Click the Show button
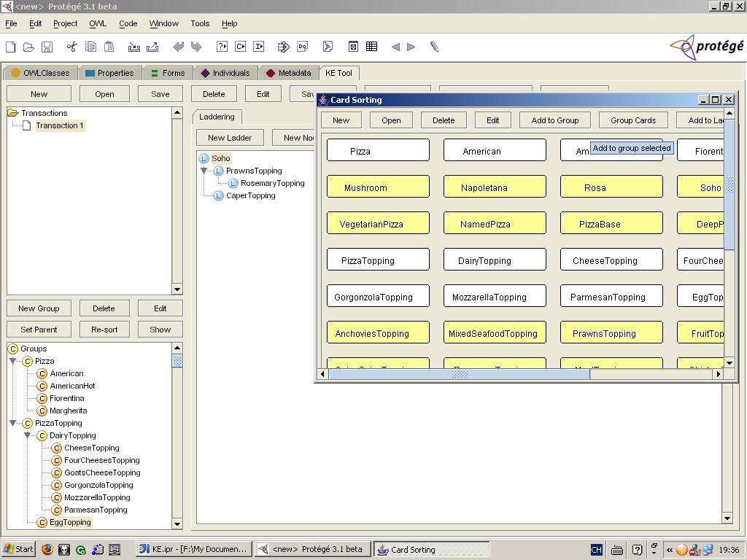 [160, 329]
